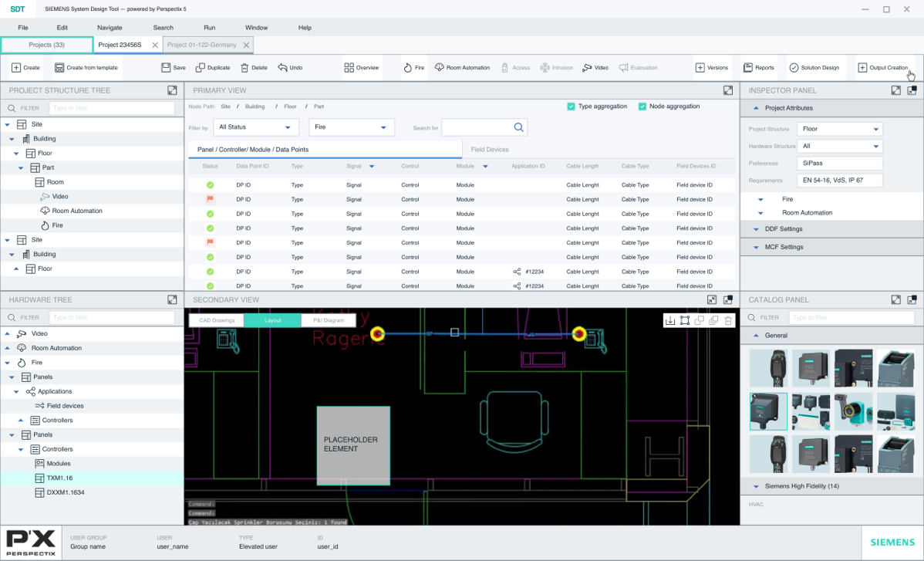Uncheck the Type aggregation checkbox
The image size is (924, 561).
(x=572, y=106)
